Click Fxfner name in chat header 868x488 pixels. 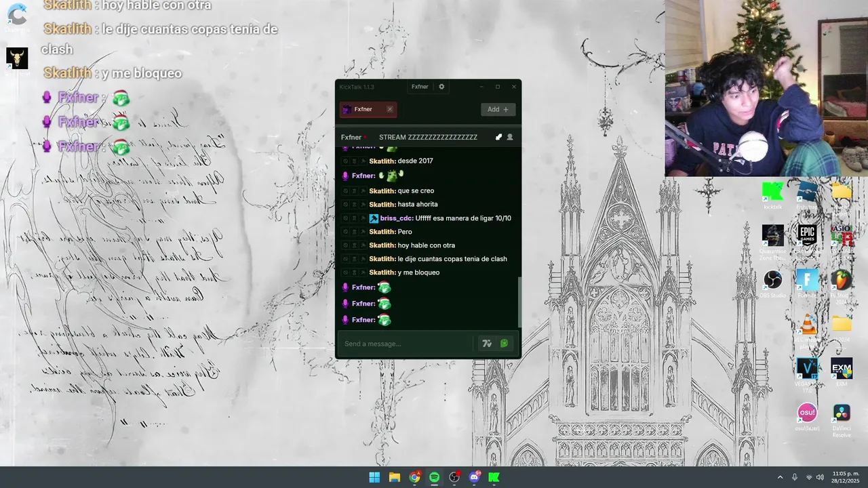pos(351,137)
